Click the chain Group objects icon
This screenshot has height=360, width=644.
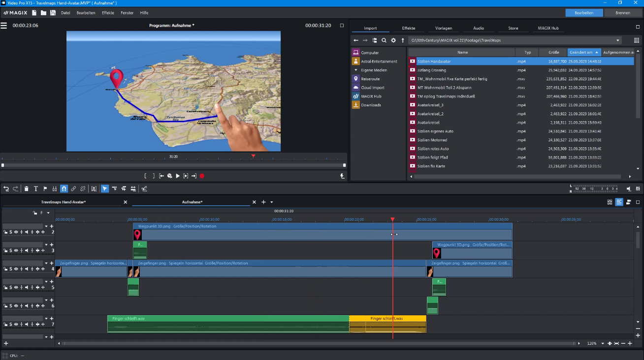tap(73, 189)
